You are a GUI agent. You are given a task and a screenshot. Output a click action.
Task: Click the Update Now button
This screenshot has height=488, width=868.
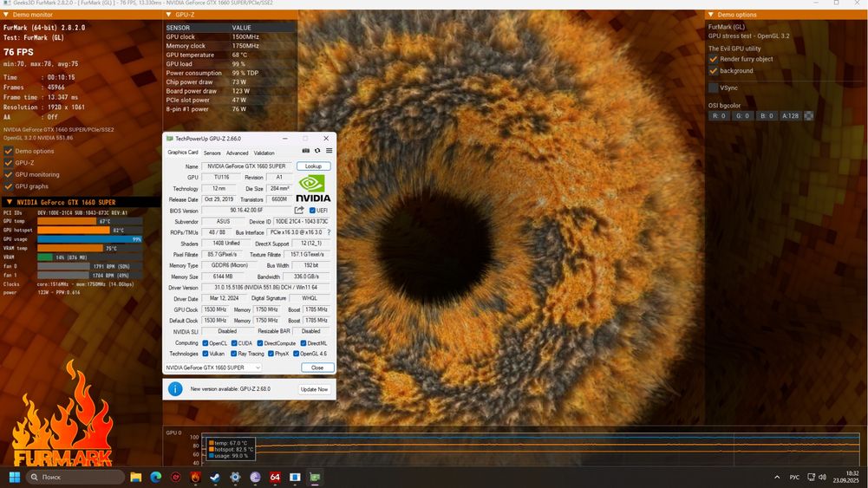point(314,389)
